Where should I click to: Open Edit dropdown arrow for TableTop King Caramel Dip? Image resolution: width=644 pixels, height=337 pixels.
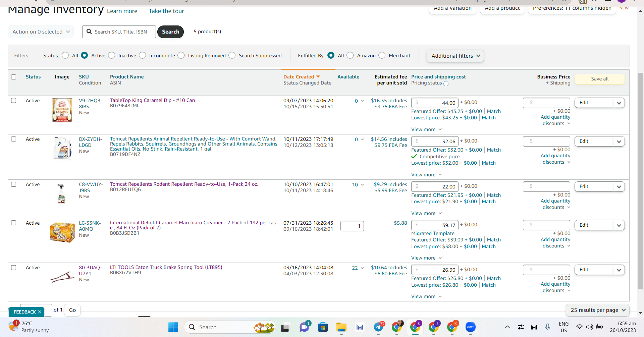(x=619, y=103)
